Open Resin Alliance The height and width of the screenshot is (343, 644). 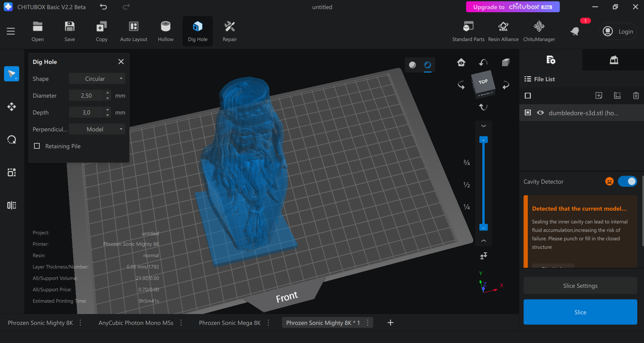click(x=503, y=31)
